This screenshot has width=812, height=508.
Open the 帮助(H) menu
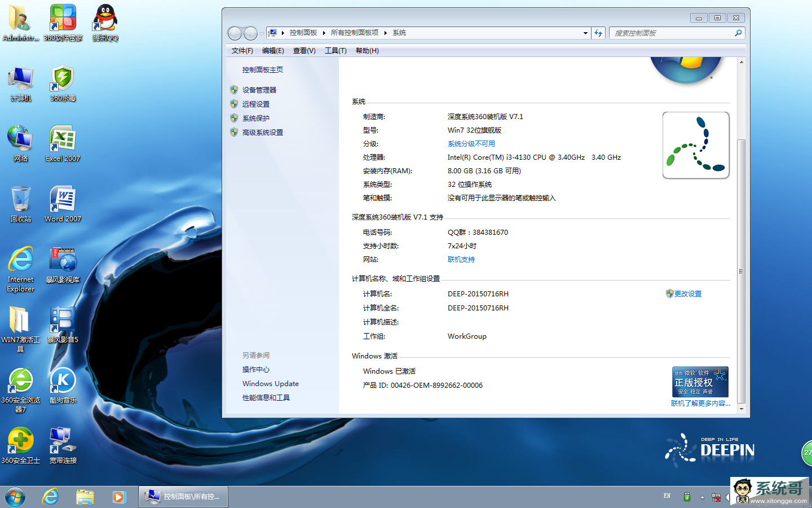367,51
